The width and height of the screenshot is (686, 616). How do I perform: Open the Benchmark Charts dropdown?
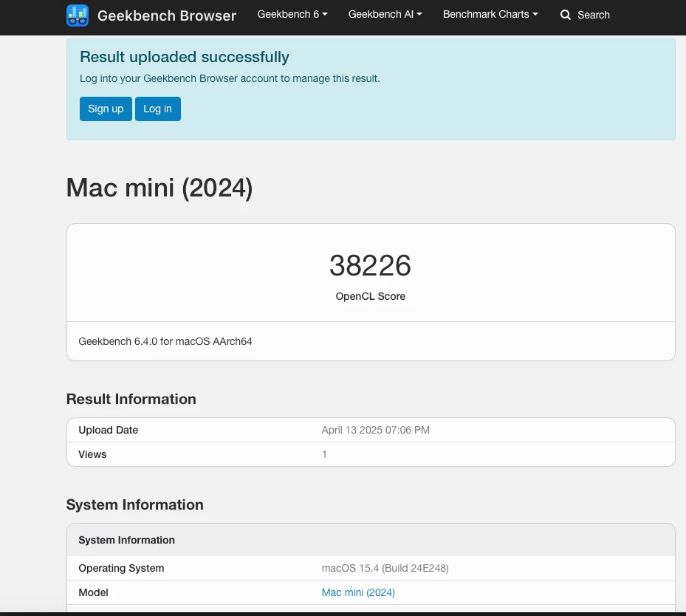[x=490, y=15]
